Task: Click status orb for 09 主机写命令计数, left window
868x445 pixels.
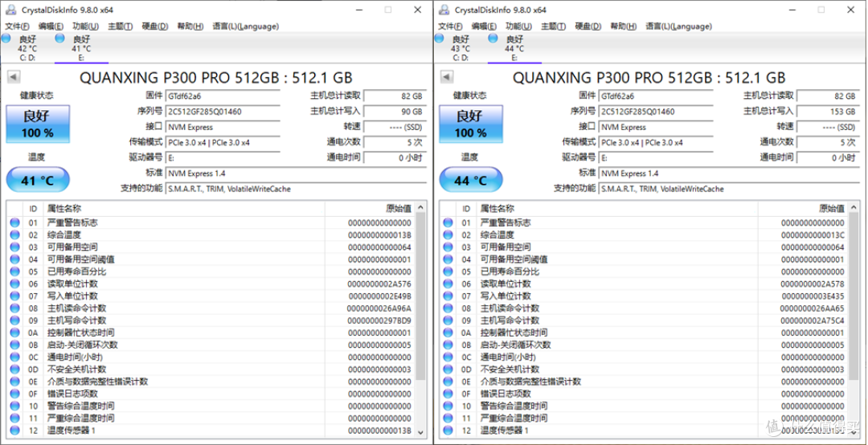Action: 14,320
